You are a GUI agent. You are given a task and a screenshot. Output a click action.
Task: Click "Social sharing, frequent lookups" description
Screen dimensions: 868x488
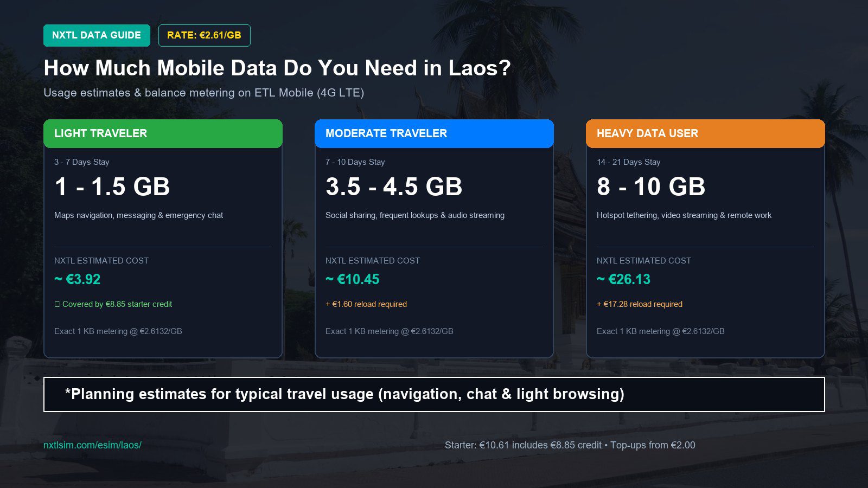[415, 215]
